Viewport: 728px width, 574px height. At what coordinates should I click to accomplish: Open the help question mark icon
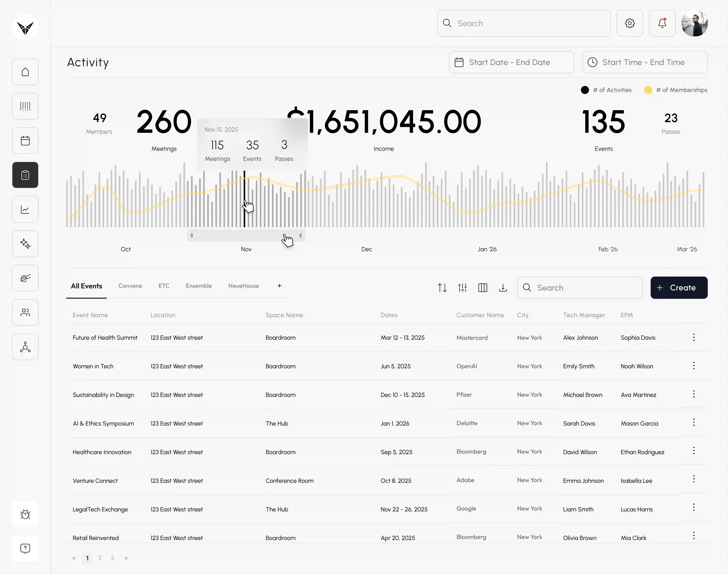pyautogui.click(x=25, y=548)
